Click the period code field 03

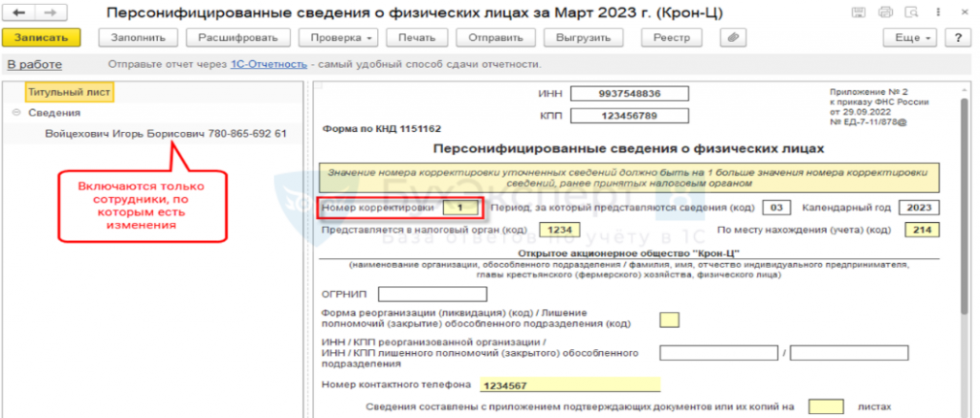(775, 208)
